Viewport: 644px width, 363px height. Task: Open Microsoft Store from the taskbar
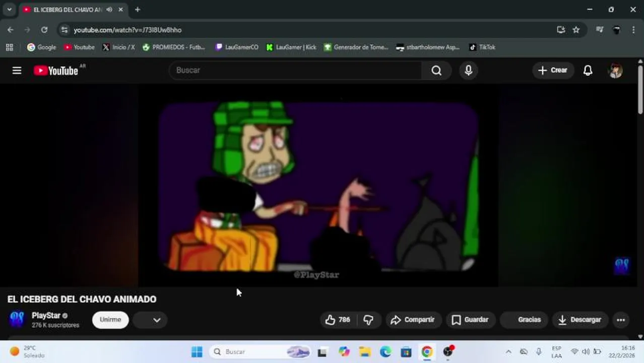tap(406, 352)
